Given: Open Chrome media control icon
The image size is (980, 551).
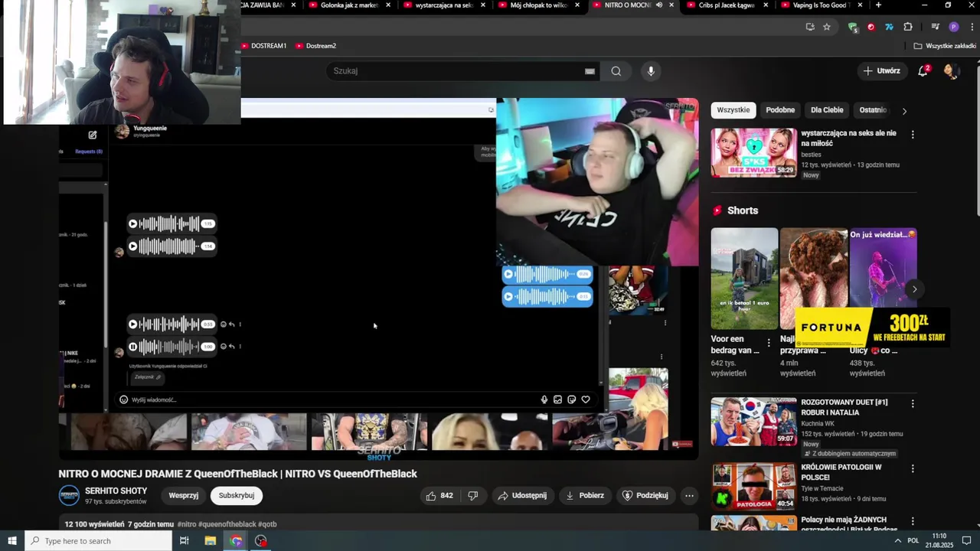Looking at the screenshot, I should 935,27.
